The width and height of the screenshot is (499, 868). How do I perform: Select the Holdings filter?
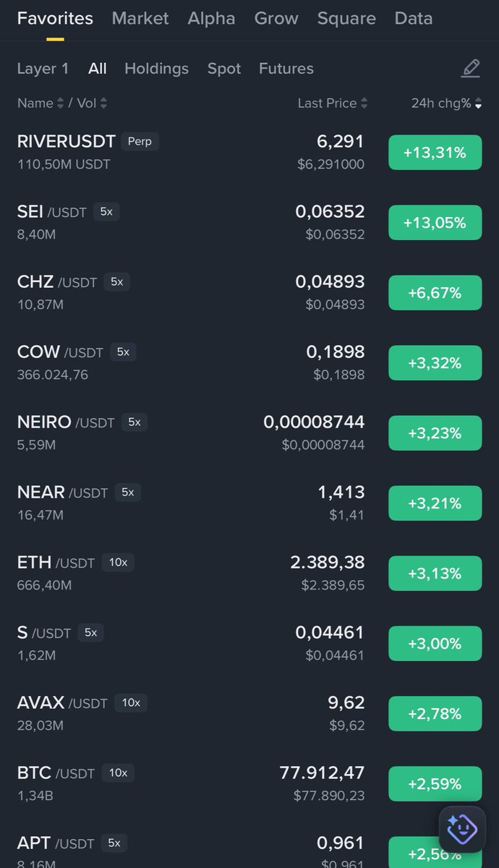(x=156, y=69)
